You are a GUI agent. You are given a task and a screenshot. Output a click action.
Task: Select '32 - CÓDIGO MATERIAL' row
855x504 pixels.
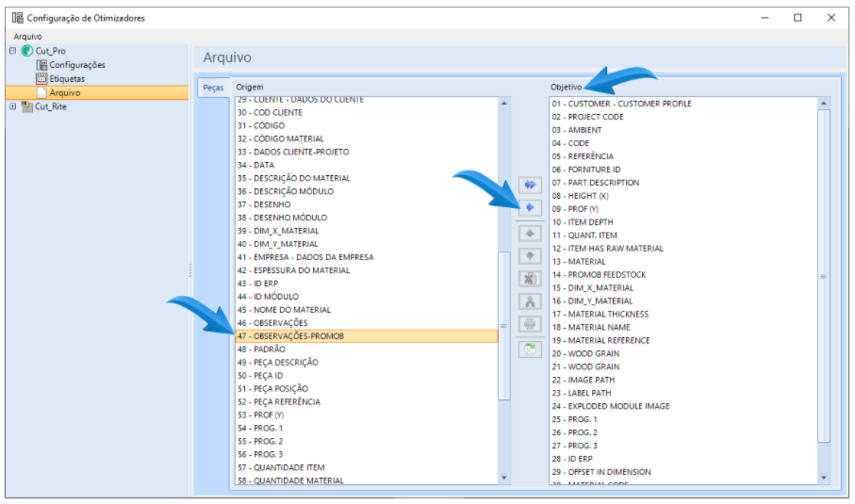click(367, 138)
